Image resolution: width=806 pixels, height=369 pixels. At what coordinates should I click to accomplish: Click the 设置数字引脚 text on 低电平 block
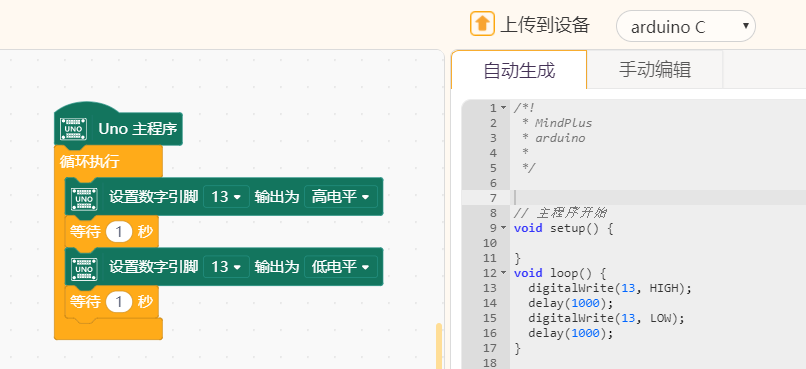tap(153, 266)
